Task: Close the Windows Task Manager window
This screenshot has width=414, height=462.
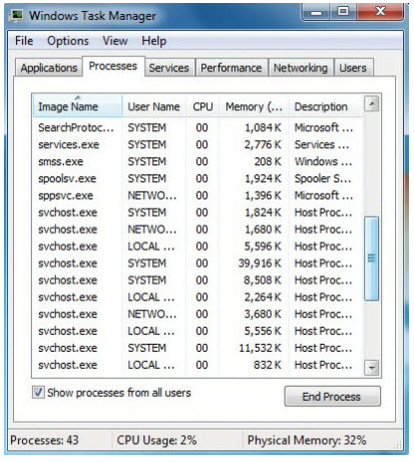Action: [380, 12]
